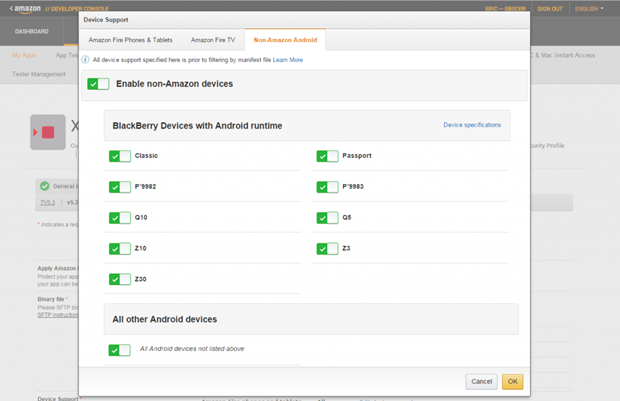This screenshot has height=401, width=620.
Task: Toggle the Z30 device switch
Action: click(x=120, y=280)
